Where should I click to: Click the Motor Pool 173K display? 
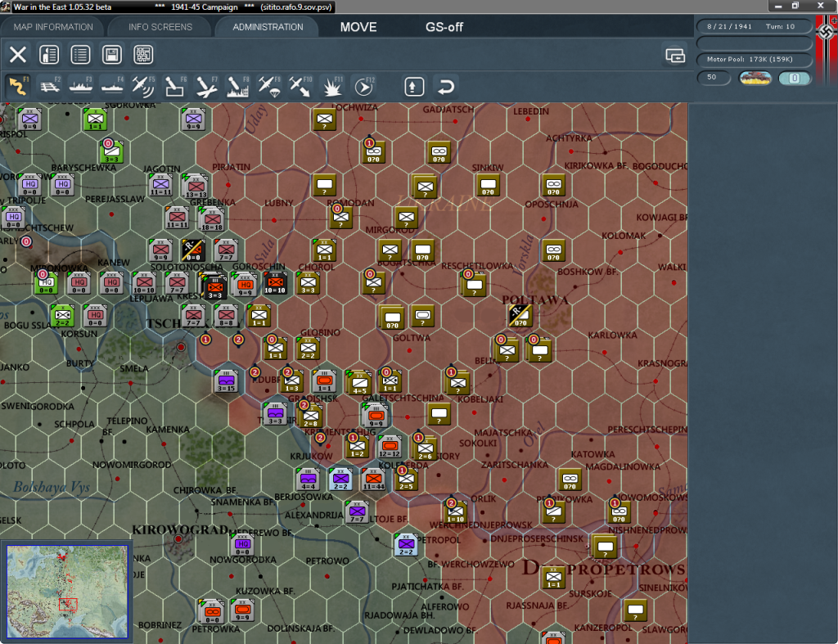754,59
